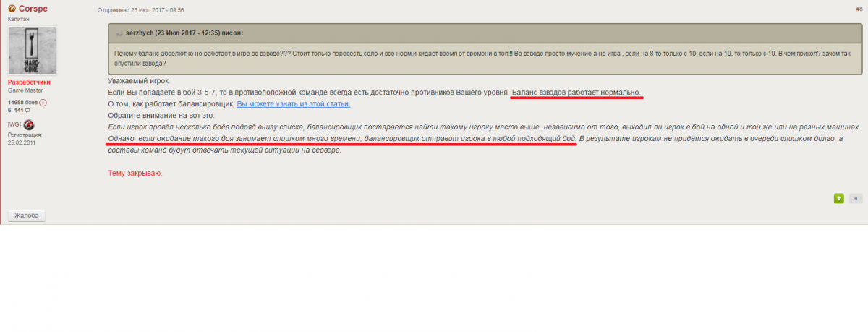The height and width of the screenshot is (332, 868).
Task: Click the "Обратите внимание на вот это:" line
Action: tap(161, 116)
